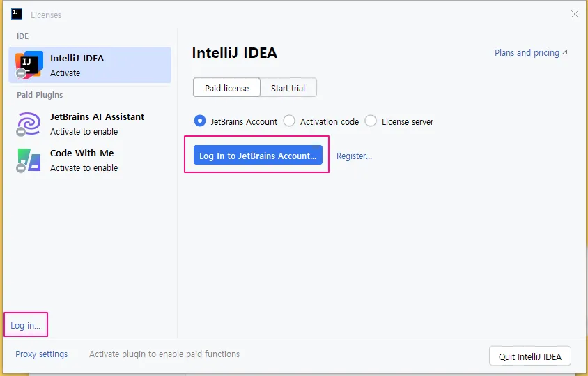588x376 pixels.
Task: Select the IntelliJ IDEA product icon in the sidebar
Action: pos(29,65)
